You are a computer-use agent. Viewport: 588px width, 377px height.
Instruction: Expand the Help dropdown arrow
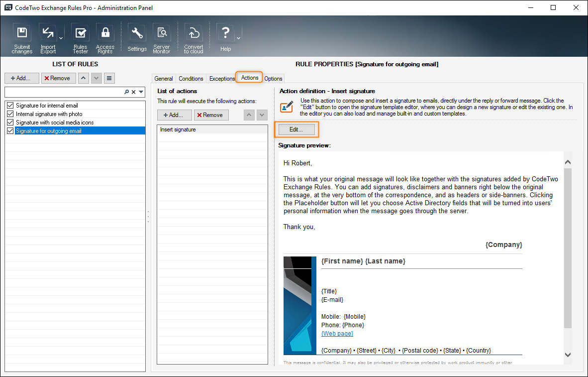(238, 38)
